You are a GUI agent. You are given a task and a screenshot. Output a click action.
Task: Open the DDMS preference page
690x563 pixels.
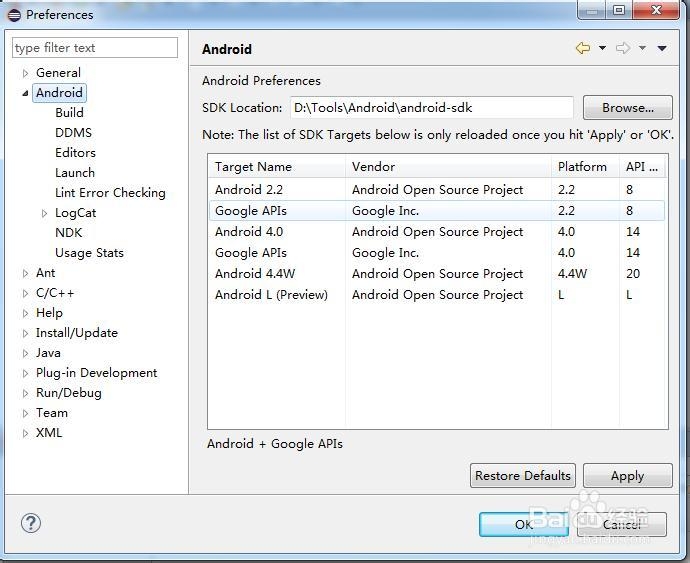coord(73,132)
